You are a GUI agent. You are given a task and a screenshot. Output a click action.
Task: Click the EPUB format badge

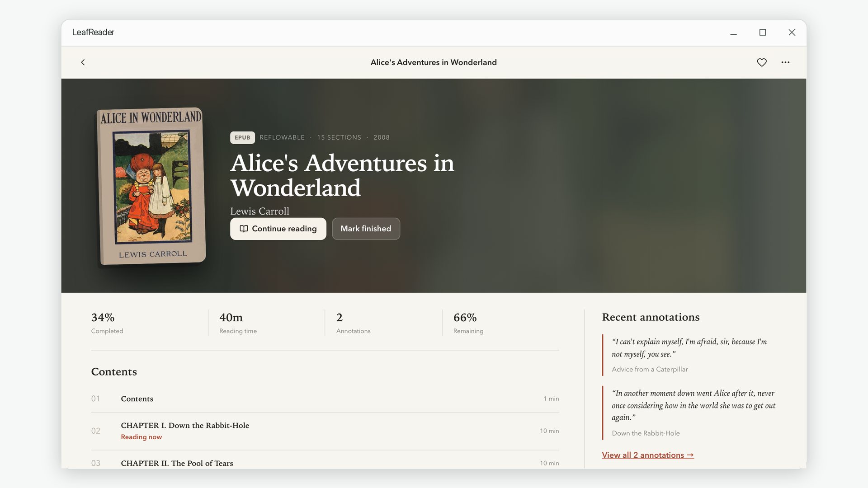coord(242,137)
